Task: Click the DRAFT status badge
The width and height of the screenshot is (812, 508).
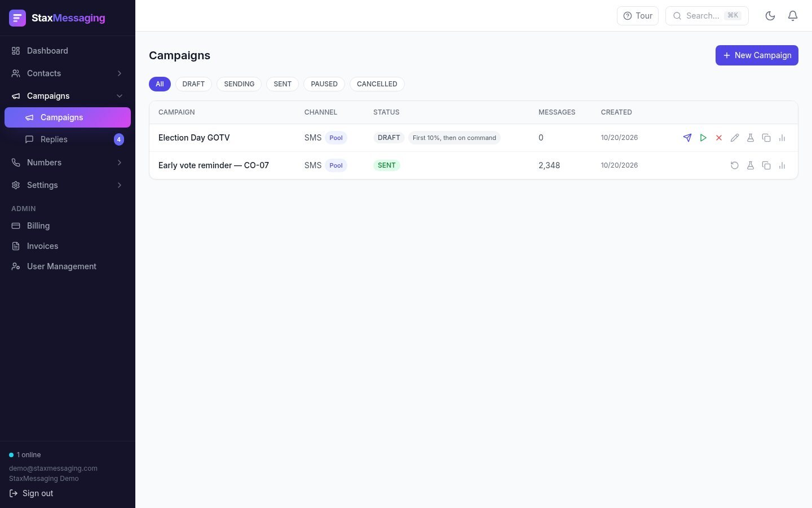Action: [x=389, y=138]
